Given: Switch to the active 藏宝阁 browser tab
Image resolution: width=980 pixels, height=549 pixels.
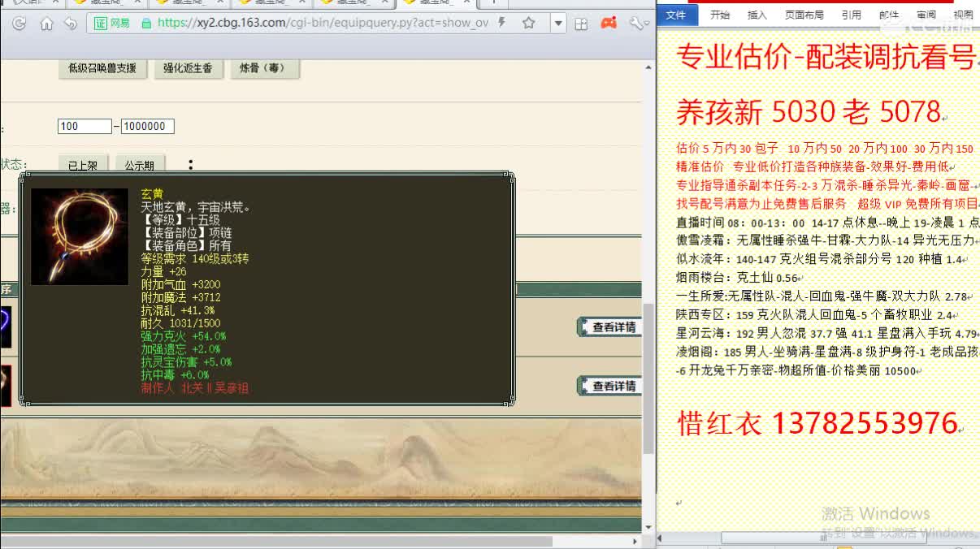Looking at the screenshot, I should pyautogui.click(x=436, y=2).
